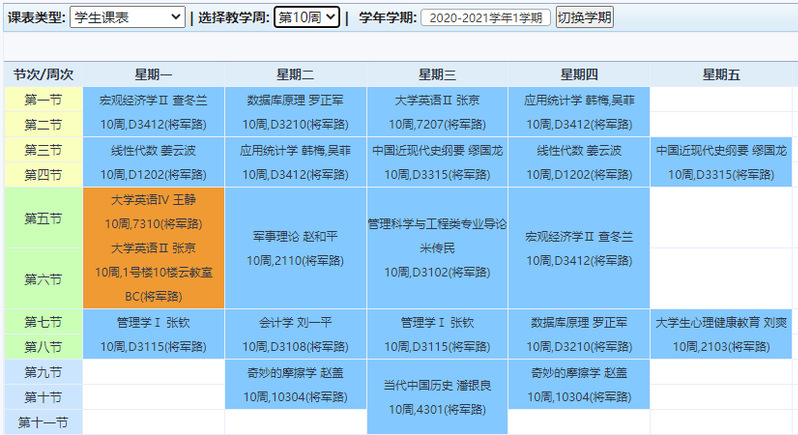Open 管理科学与工程类专业导论 course cell
798x435 pixels.
pyautogui.click(x=437, y=247)
